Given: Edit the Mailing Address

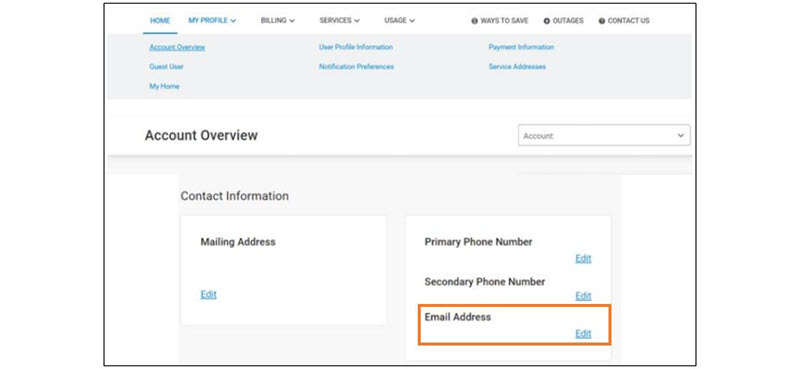Looking at the screenshot, I should click(x=208, y=294).
